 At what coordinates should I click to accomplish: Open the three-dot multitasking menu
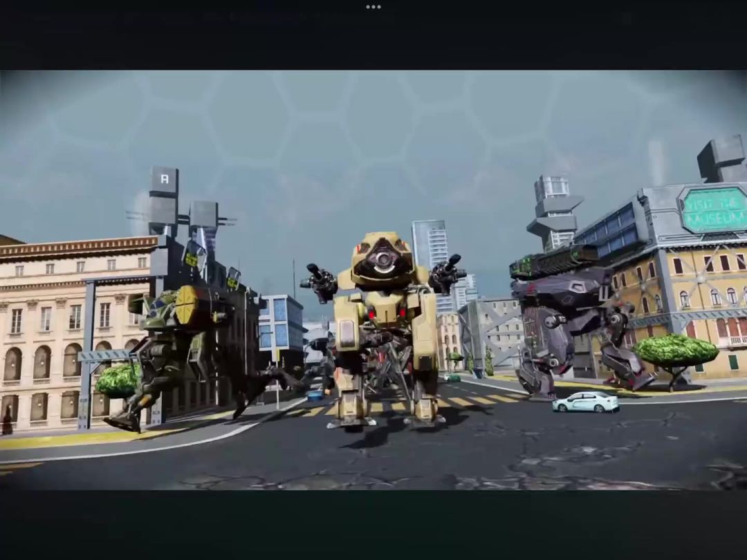[x=373, y=7]
